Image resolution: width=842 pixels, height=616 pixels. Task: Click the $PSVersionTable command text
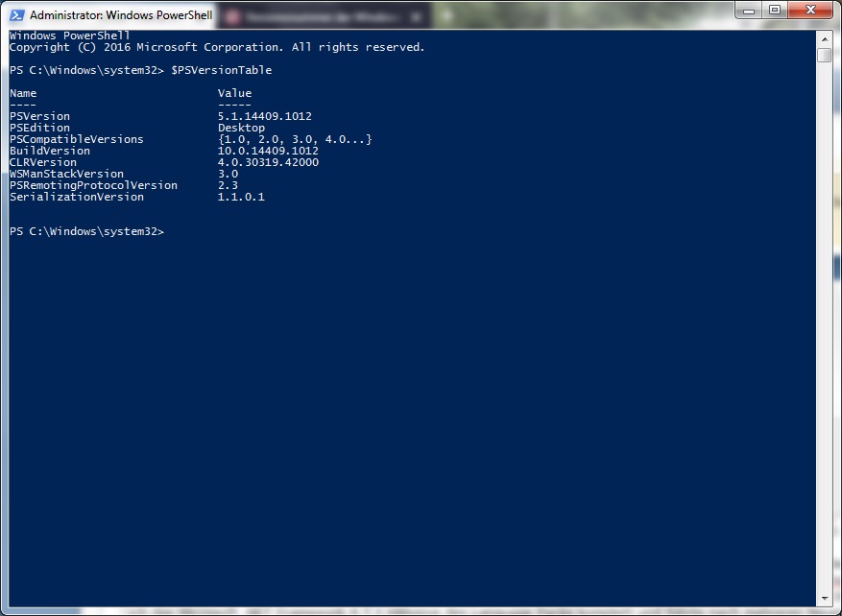(x=221, y=70)
